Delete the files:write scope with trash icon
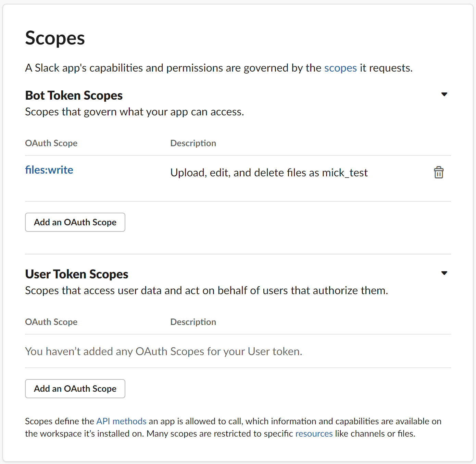Viewport: 476px width, 464px height. (439, 172)
